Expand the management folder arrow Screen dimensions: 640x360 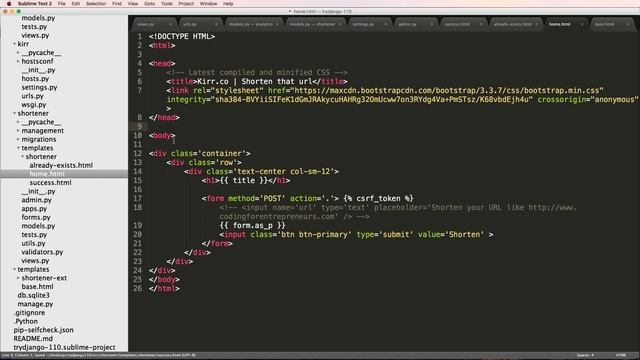coord(18,131)
